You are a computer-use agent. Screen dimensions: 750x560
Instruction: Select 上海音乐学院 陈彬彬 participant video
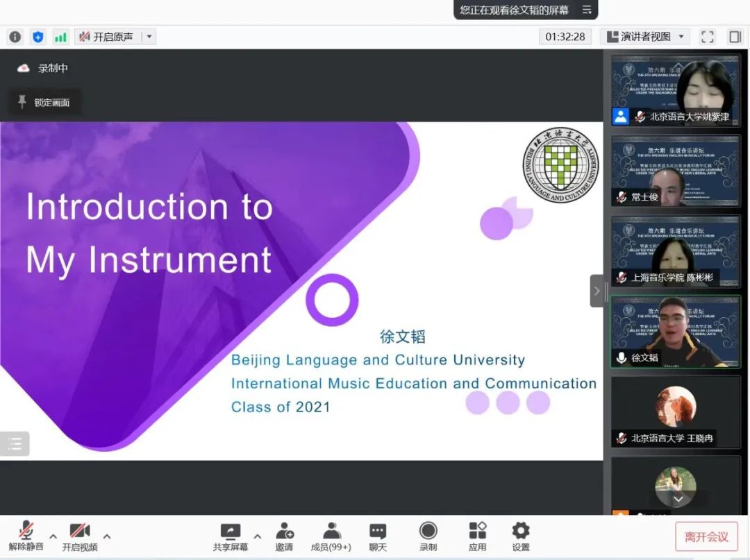click(676, 251)
